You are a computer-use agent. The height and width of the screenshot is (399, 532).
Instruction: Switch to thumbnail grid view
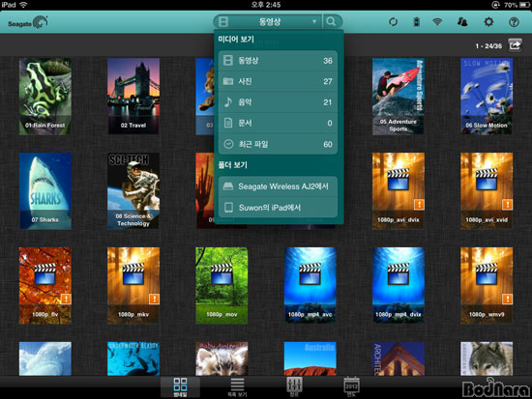tap(180, 387)
